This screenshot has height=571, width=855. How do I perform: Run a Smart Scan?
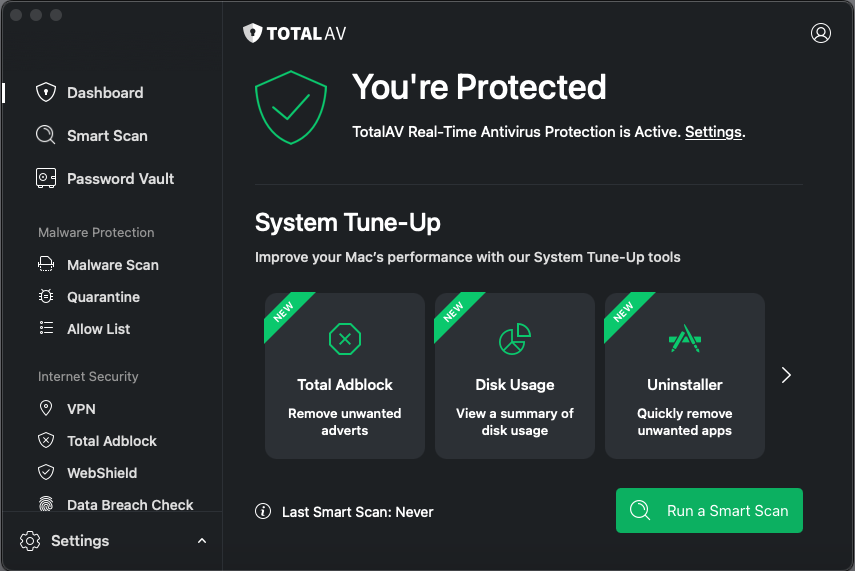709,511
